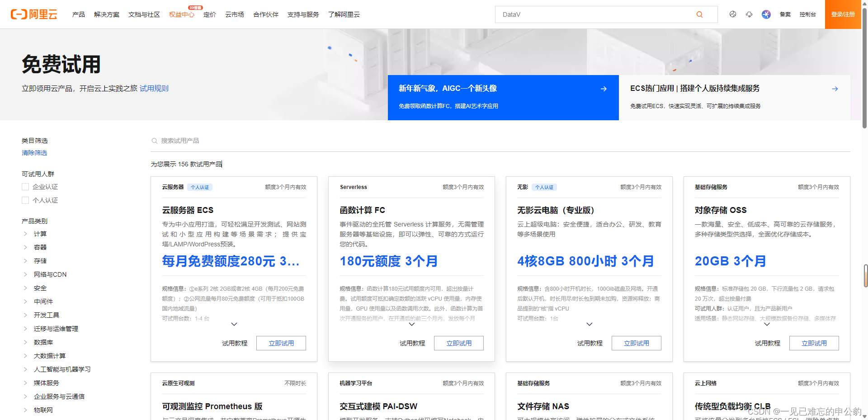Open the 定价 menu
This screenshot has height=420, width=868.
(x=210, y=14)
